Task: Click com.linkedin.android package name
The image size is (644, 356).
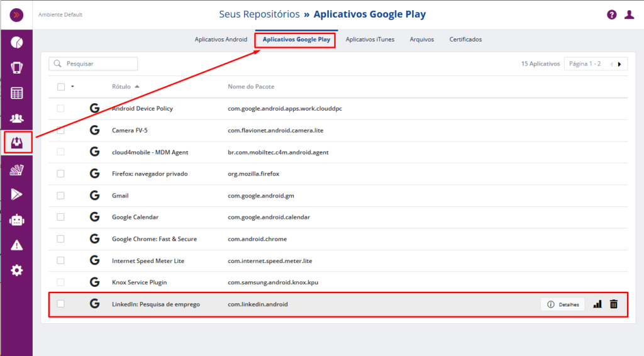Action: 258,304
